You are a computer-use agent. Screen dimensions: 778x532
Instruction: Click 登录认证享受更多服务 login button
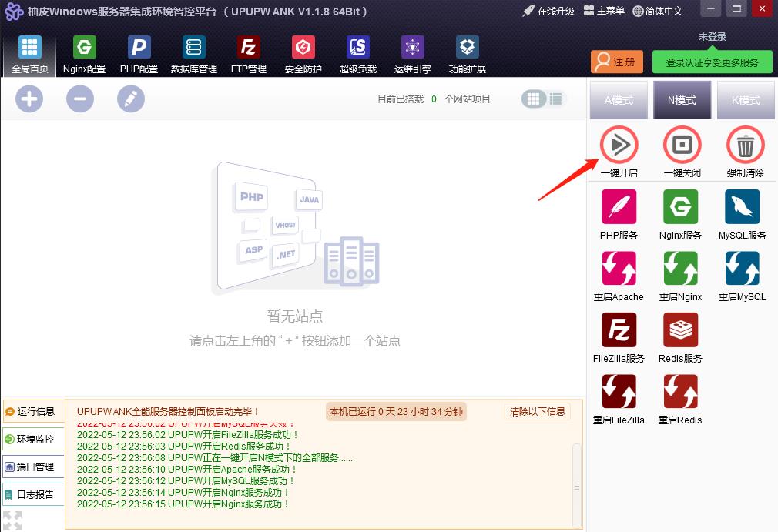pyautogui.click(x=712, y=62)
